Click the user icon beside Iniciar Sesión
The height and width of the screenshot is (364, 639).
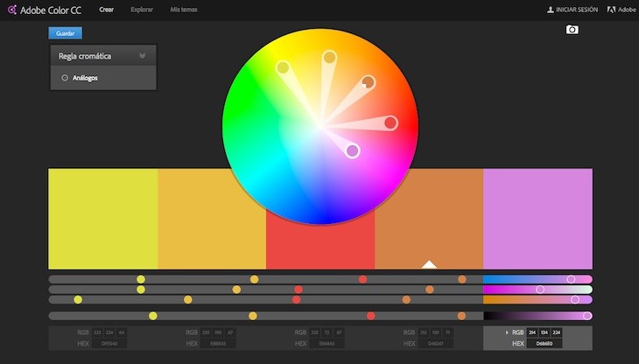[x=551, y=10]
